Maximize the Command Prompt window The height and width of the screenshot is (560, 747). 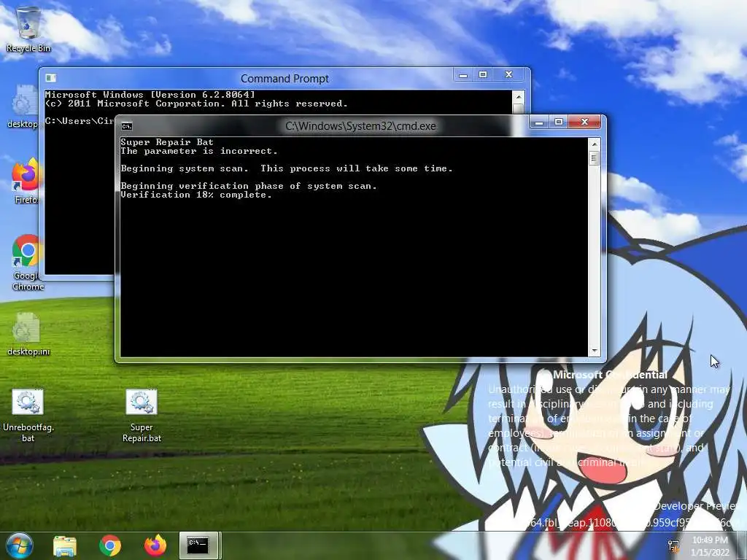(x=483, y=75)
